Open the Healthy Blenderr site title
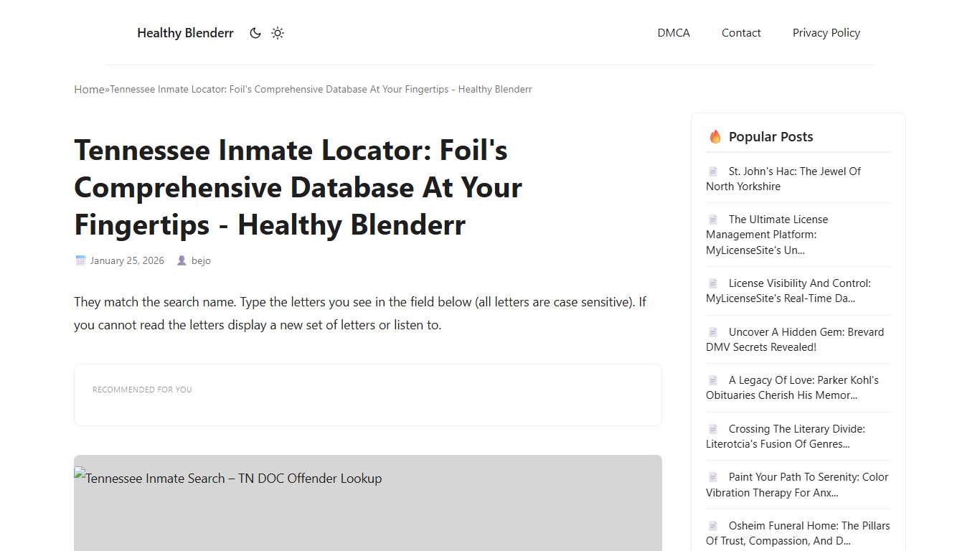The height and width of the screenshot is (551, 980). click(185, 33)
